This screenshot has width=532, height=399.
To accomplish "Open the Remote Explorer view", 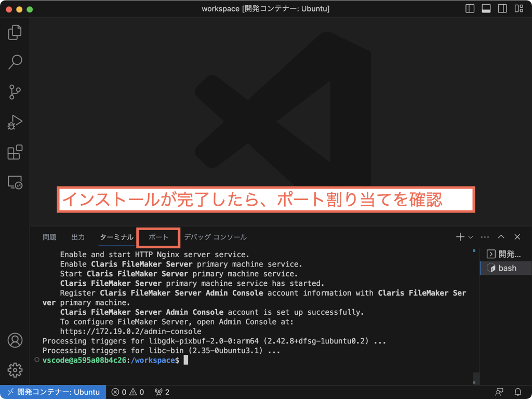I will click(x=15, y=182).
